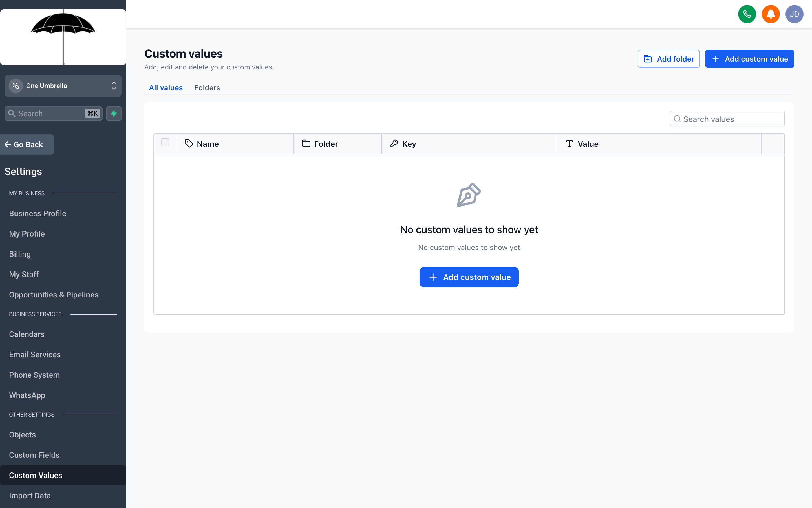Open the green phone dialer icon
This screenshot has height=508, width=812.
pos(747,14)
